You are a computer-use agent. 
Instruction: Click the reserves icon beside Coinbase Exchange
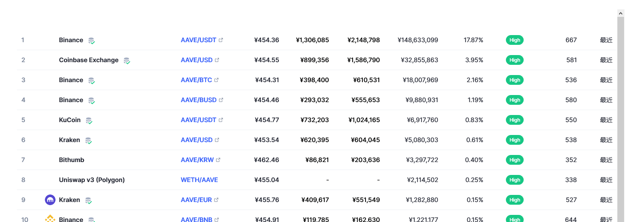coord(127,60)
